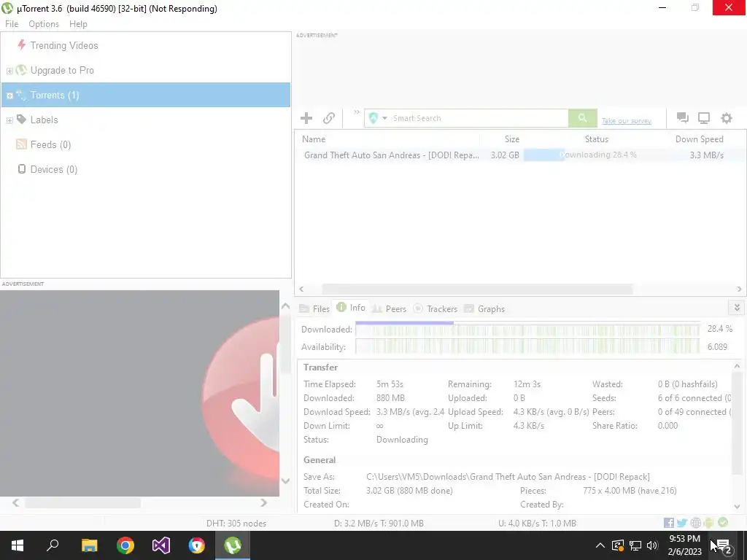Switch to the Graphs tab
747x560 pixels.
point(484,309)
